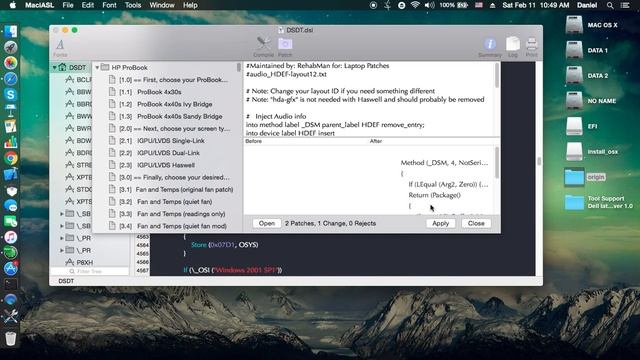640x360 pixels.
Task: Click the Compile toolbar icon
Action: 263,47
